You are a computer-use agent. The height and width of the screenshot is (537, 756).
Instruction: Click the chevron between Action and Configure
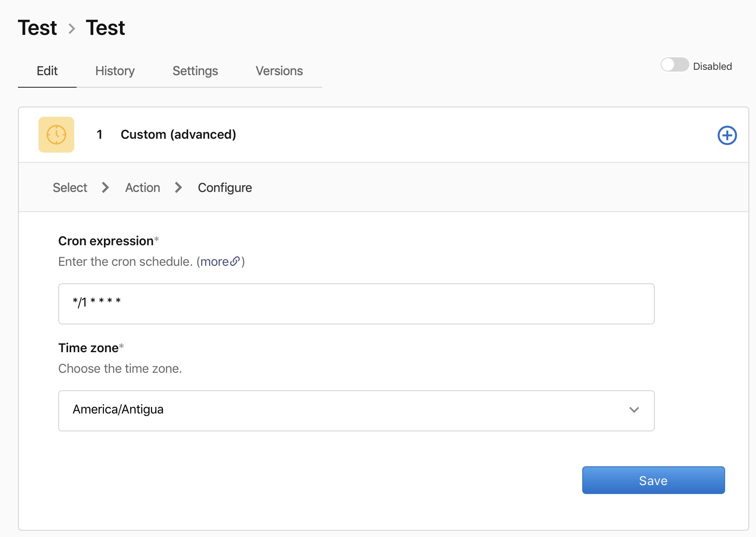point(179,188)
